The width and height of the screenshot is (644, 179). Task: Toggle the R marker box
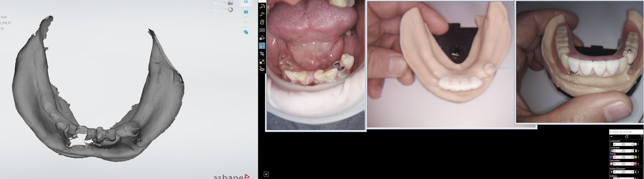pos(266,174)
